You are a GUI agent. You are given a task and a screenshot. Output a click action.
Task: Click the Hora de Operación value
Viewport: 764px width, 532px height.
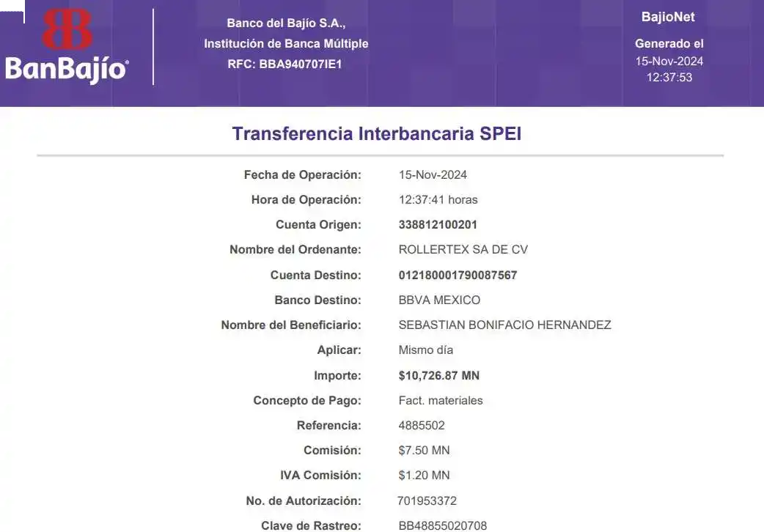[438, 200]
